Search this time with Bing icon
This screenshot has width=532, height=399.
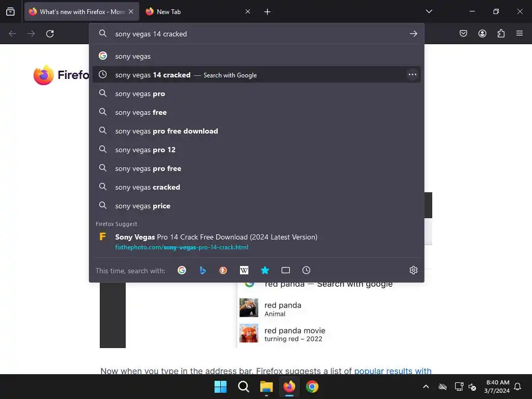tap(203, 270)
